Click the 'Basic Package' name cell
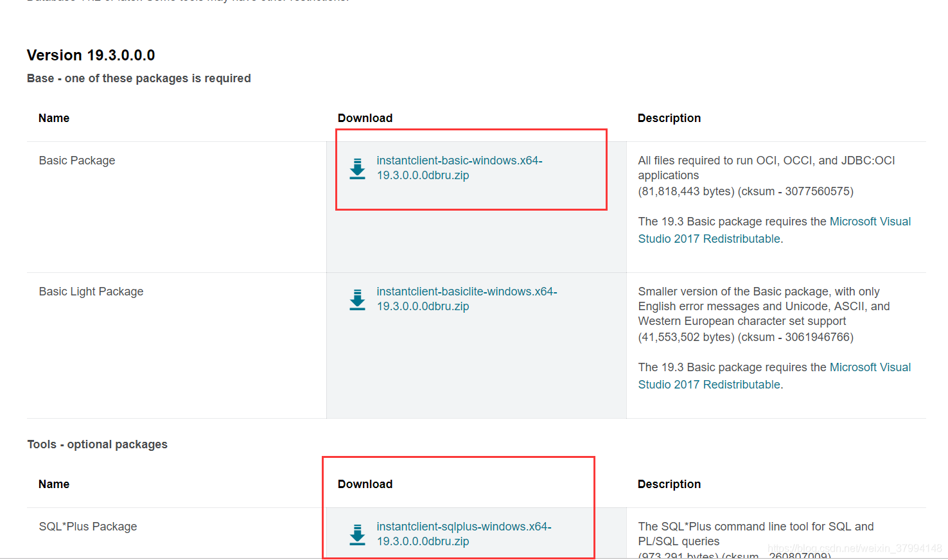This screenshot has height=560, width=948. point(77,161)
